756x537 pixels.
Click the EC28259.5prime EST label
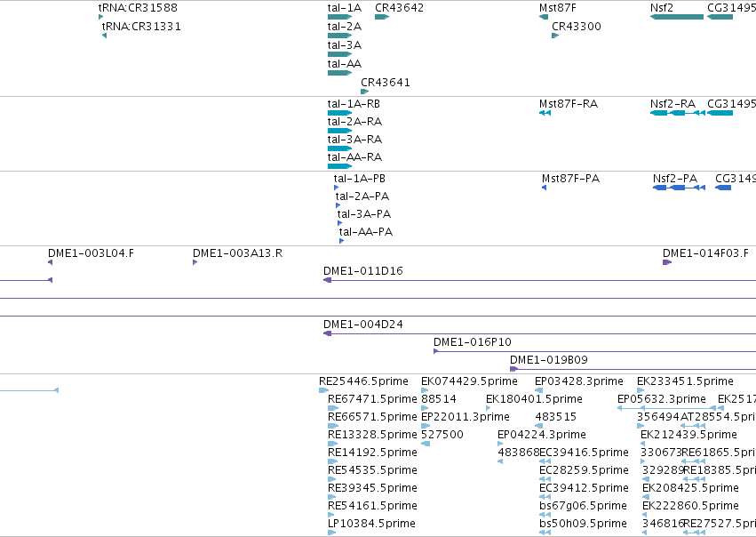pos(584,470)
